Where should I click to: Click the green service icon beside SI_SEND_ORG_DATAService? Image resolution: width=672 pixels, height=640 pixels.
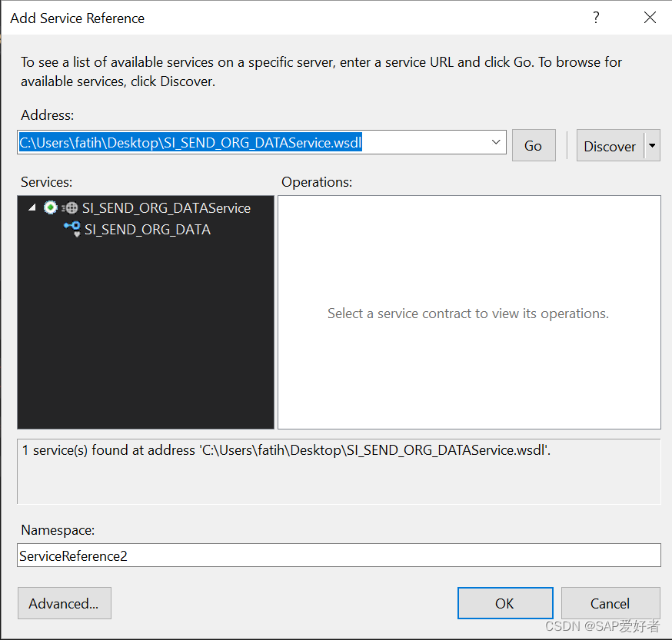point(51,207)
